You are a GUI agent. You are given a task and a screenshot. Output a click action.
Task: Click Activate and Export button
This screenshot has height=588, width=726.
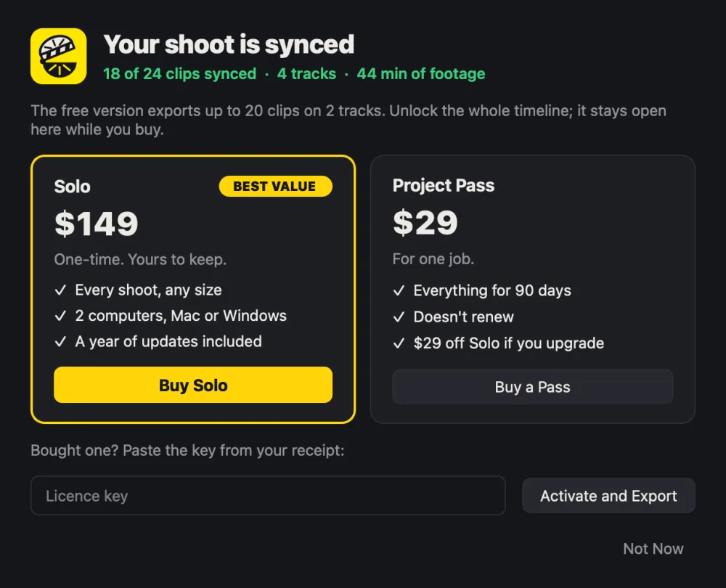pos(608,495)
